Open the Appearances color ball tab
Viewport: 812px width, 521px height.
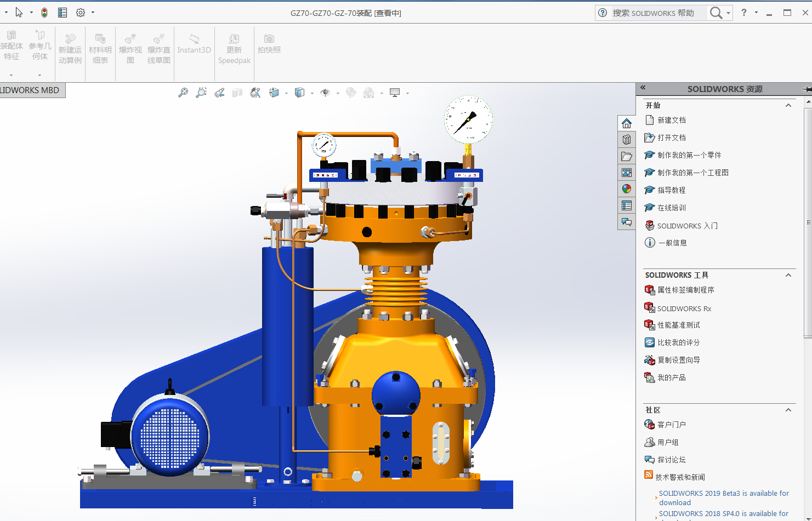point(627,189)
